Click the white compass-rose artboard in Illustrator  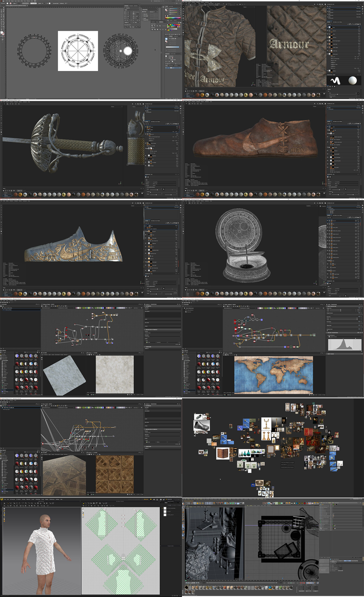click(78, 51)
